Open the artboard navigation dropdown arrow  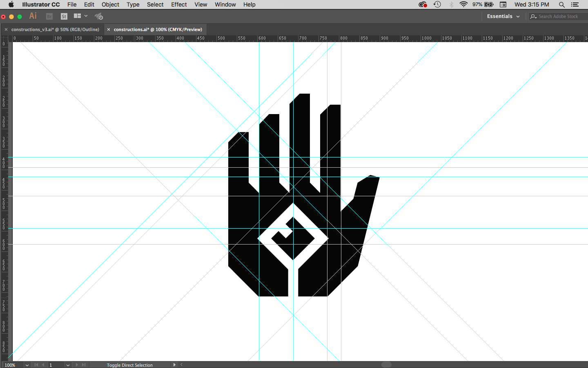click(x=68, y=365)
